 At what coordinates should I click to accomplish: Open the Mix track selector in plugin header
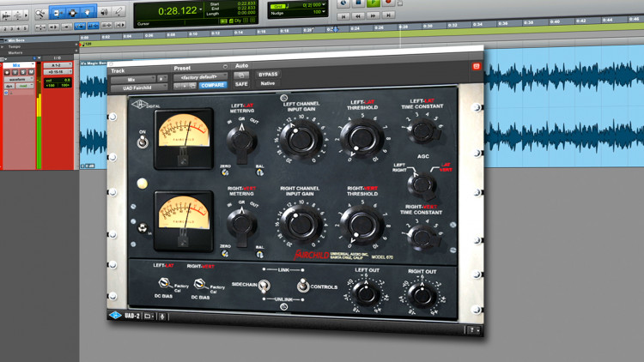(133, 80)
